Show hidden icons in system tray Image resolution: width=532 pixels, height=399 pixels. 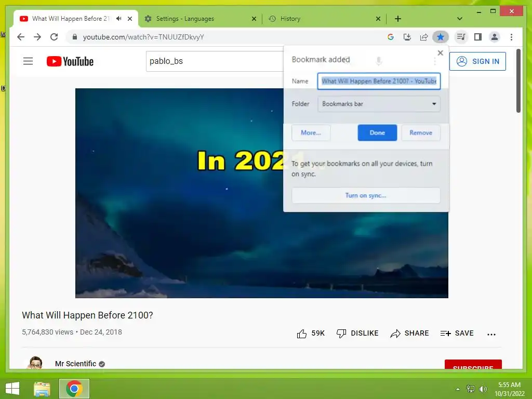(x=458, y=389)
